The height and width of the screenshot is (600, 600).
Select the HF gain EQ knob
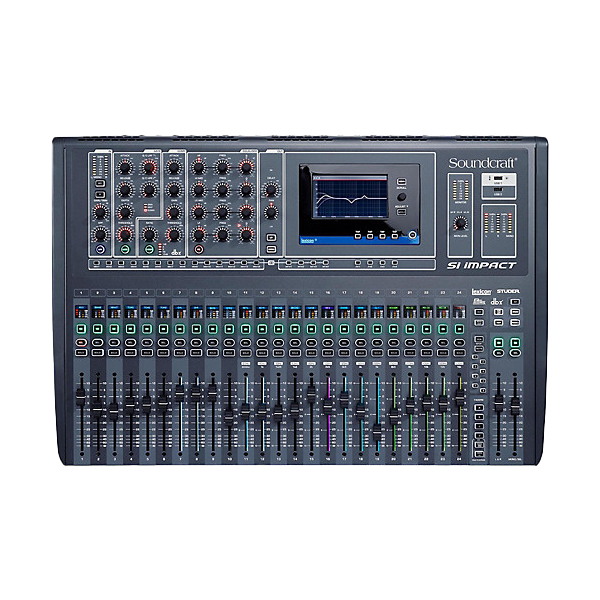[198, 167]
